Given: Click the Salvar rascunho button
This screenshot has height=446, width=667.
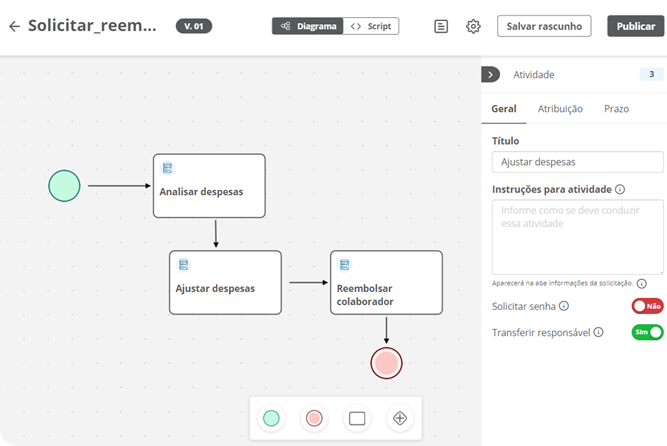Looking at the screenshot, I should coord(544,26).
